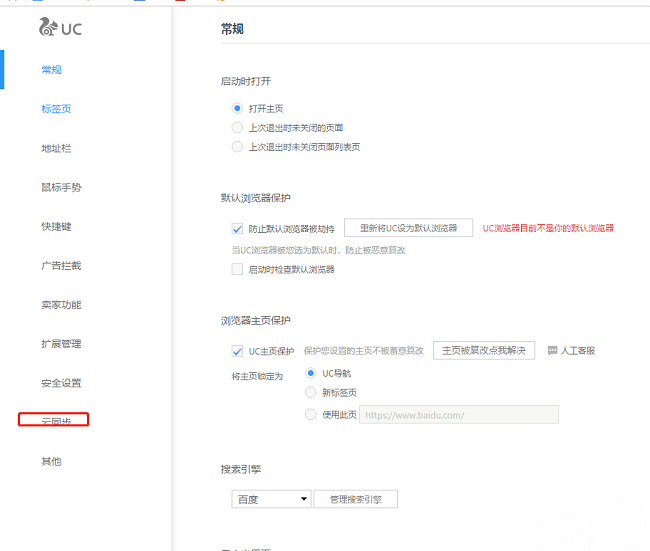
Task: Select the 打开主页 radio button
Action: coord(237,109)
